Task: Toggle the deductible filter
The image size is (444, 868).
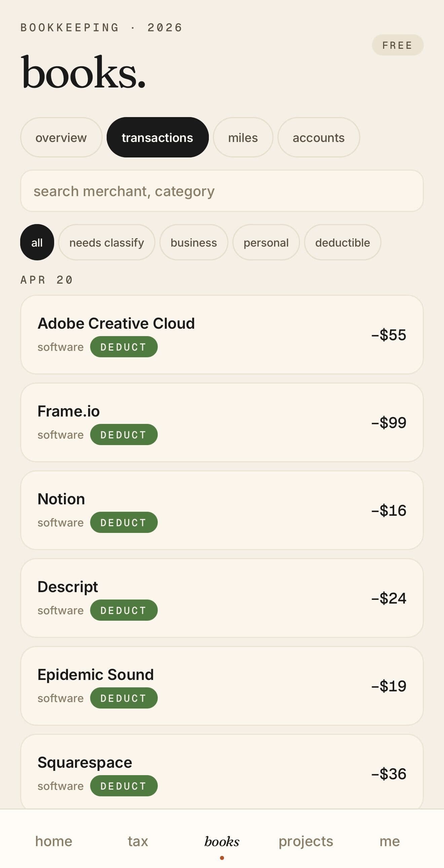Action: pos(343,243)
